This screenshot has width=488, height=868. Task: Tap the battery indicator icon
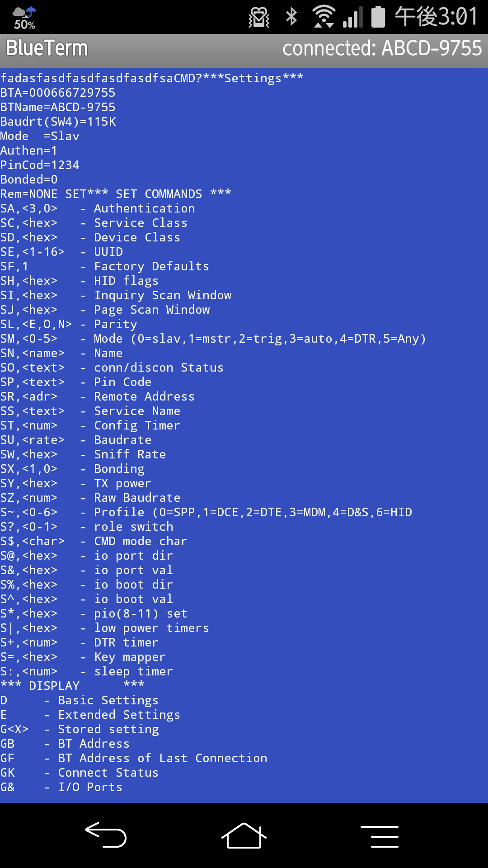tap(378, 17)
